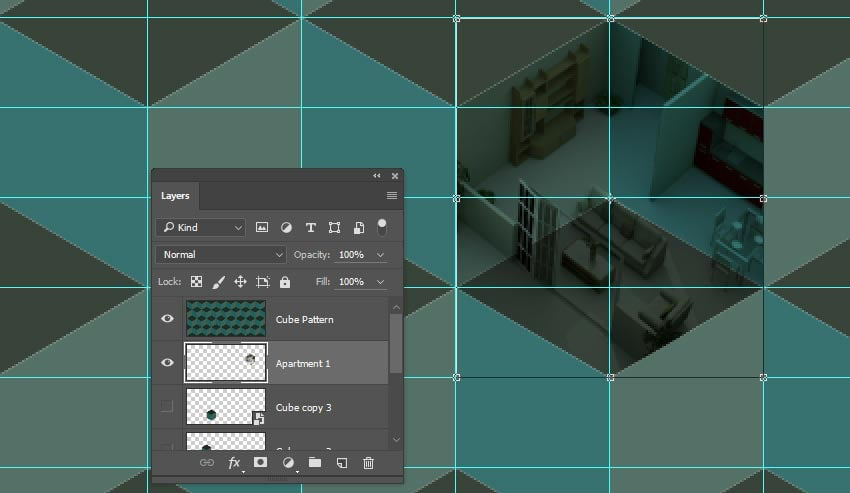Click the smart object badge on Cube copy 3
850x493 pixels.
[259, 418]
